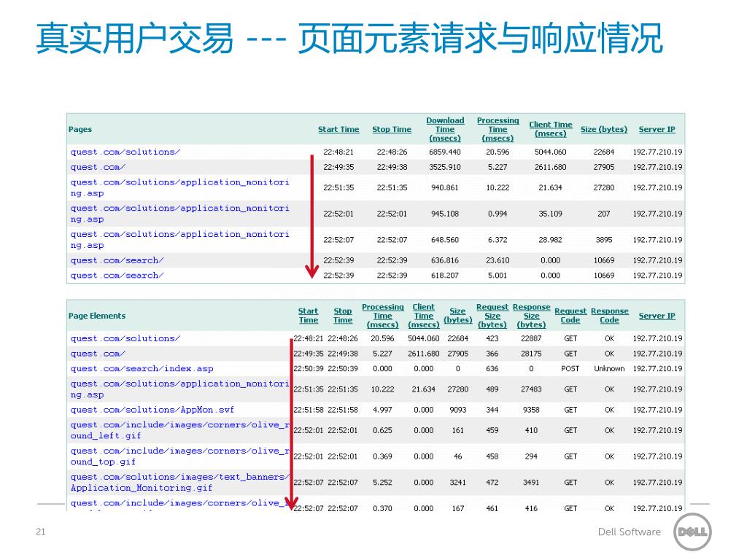Select processing time value 5.252

point(382,483)
